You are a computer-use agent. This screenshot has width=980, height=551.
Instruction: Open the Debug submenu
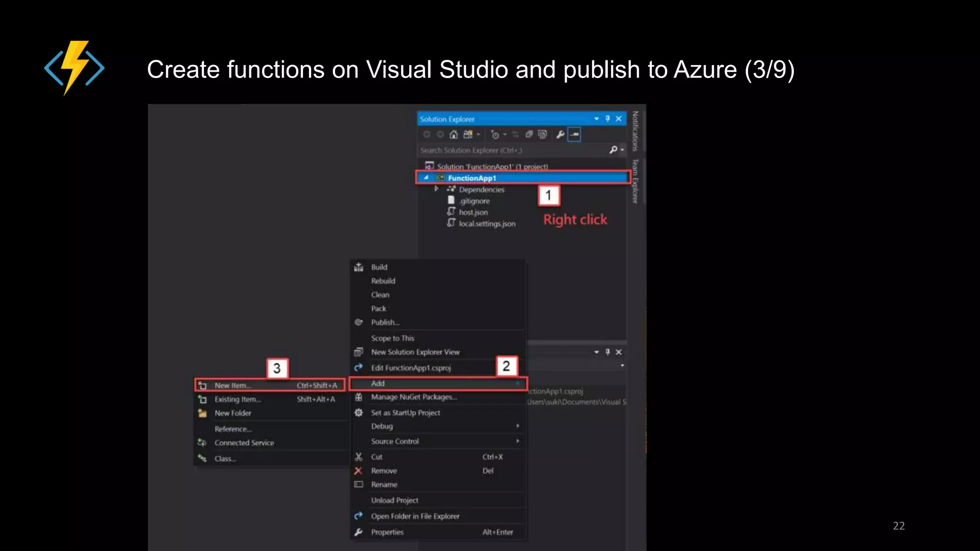click(438, 426)
